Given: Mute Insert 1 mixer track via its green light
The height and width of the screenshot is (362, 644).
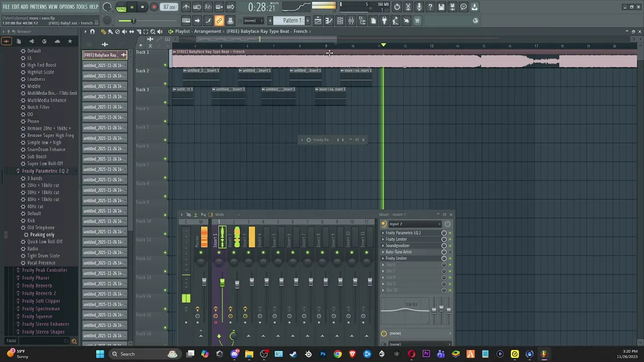Looking at the screenshot, I should [219, 252].
